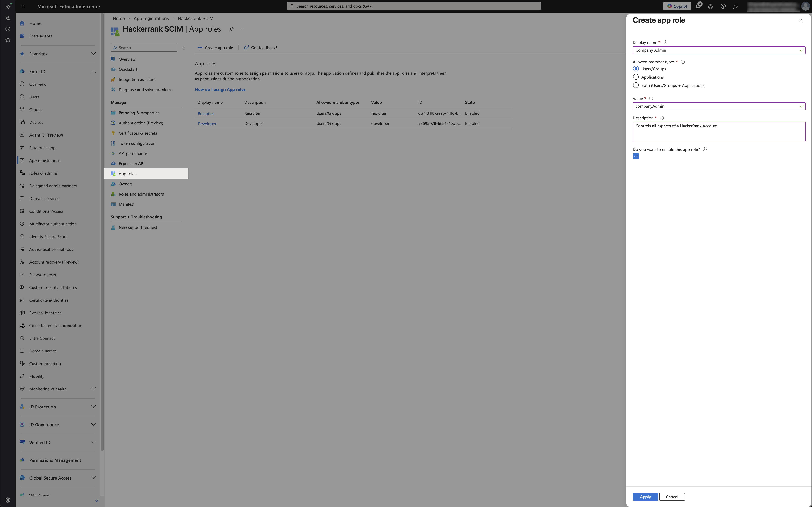Screen dimensions: 812x507
Task: Cancel creating the app role
Action: [x=672, y=497]
